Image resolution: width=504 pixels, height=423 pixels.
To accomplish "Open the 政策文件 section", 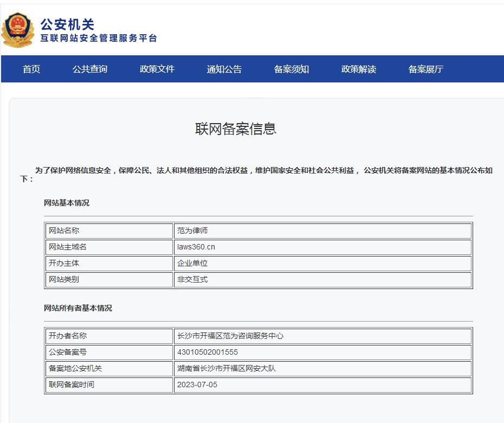I will point(157,69).
